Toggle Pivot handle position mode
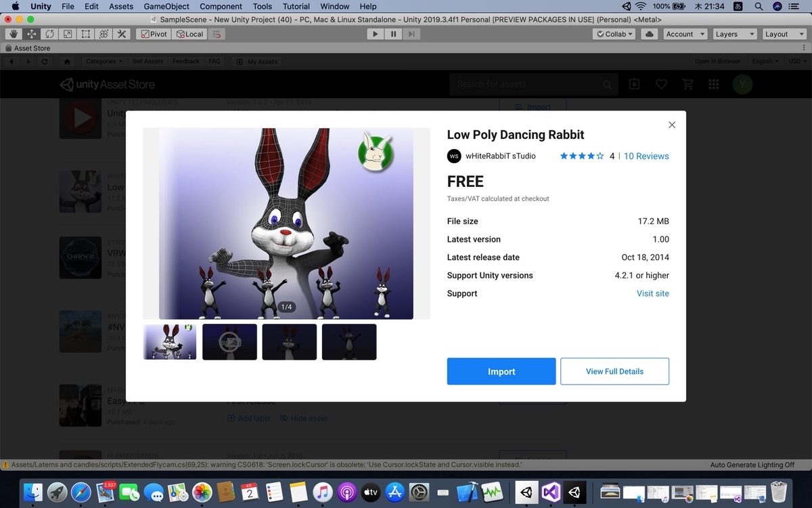Image resolution: width=812 pixels, height=508 pixels. point(154,34)
